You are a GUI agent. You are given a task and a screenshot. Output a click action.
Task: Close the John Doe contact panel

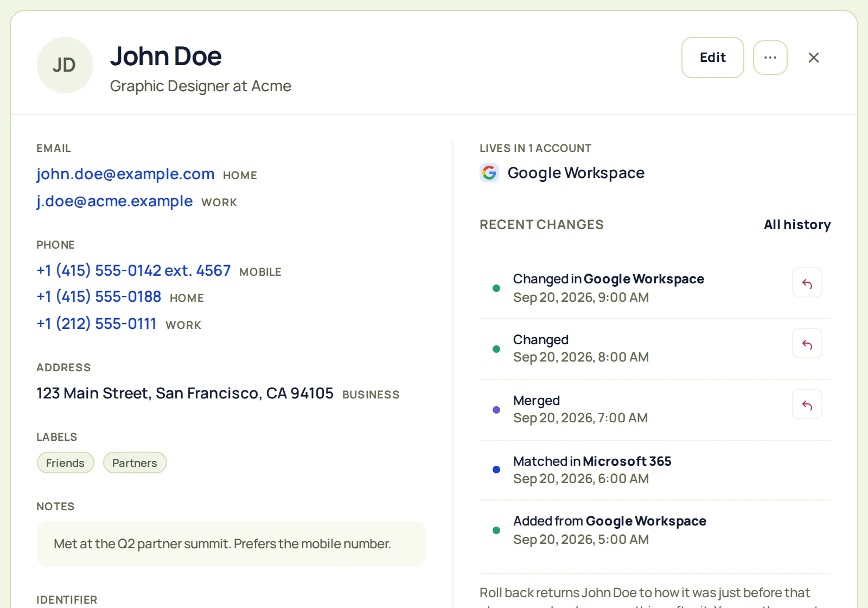[813, 58]
